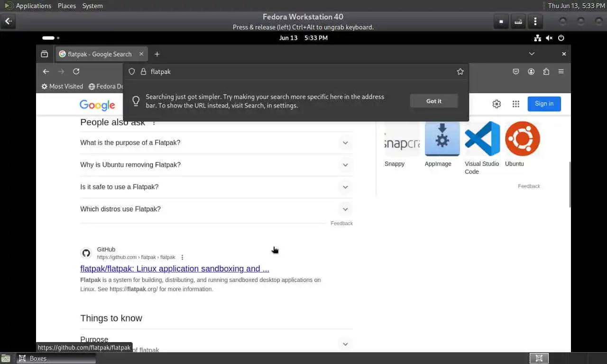The image size is (607, 364).
Task: Open the guest power menu icon
Action: pyautogui.click(x=561, y=38)
